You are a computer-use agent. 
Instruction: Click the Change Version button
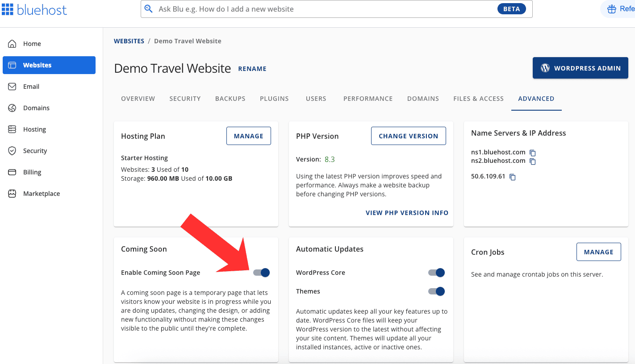click(409, 136)
